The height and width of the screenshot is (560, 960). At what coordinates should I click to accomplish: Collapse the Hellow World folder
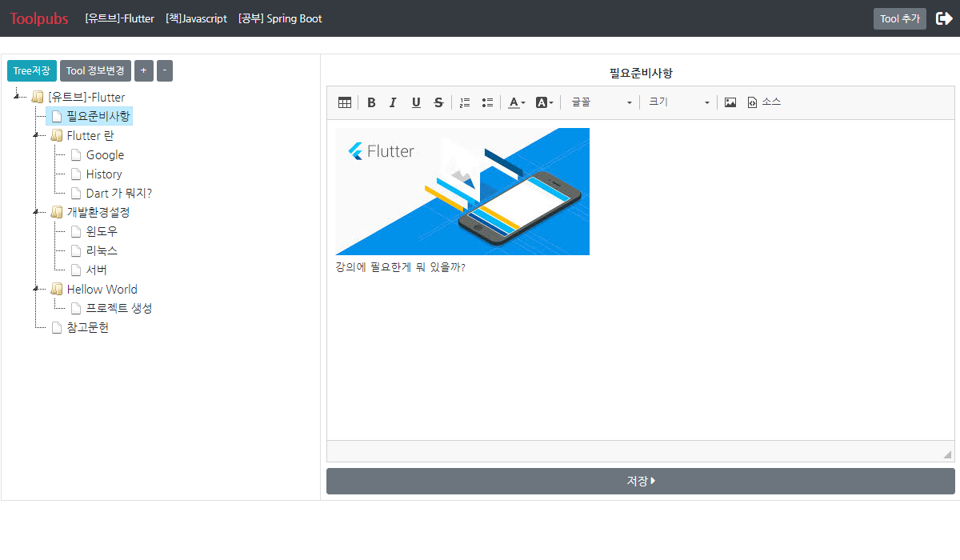click(x=36, y=290)
